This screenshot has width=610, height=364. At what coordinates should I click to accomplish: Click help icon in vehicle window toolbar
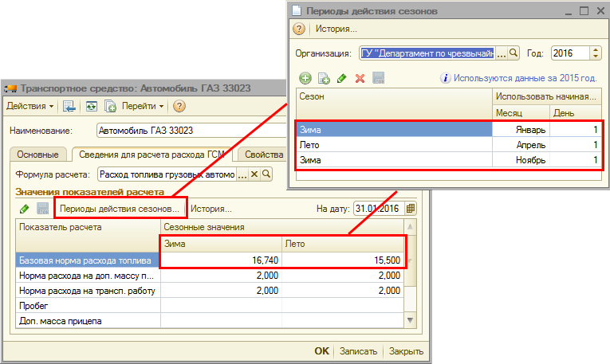pyautogui.click(x=179, y=106)
